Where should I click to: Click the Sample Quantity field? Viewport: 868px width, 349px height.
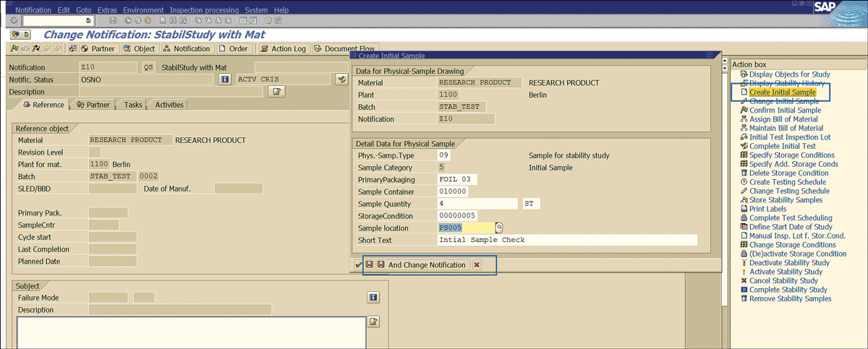click(x=477, y=204)
